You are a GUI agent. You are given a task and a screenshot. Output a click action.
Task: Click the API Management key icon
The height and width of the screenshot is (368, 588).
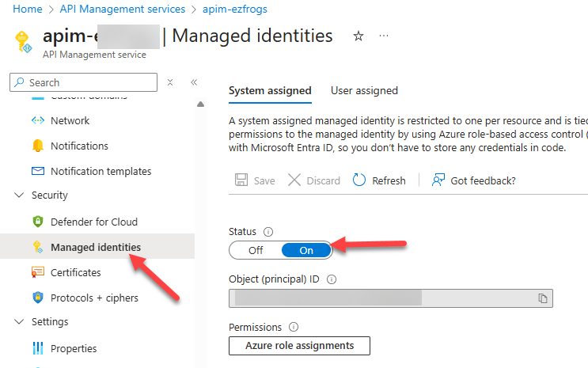(x=23, y=42)
